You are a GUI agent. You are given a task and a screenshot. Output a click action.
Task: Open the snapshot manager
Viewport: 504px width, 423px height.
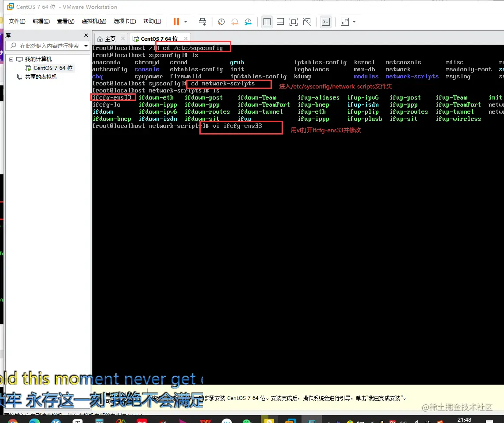click(248, 22)
